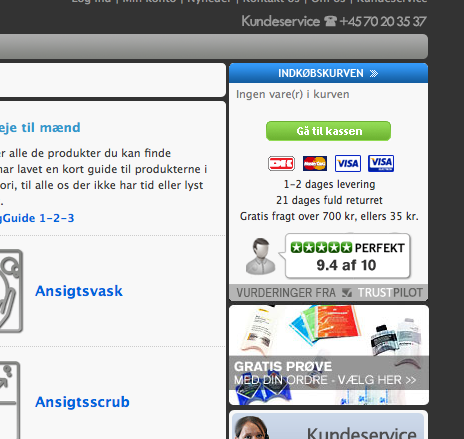Click the white Visa card icon

click(x=348, y=163)
